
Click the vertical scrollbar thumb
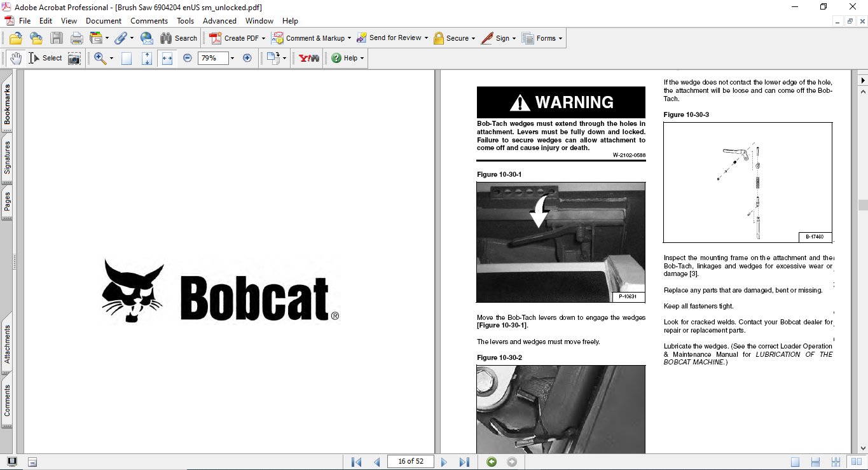point(863,205)
